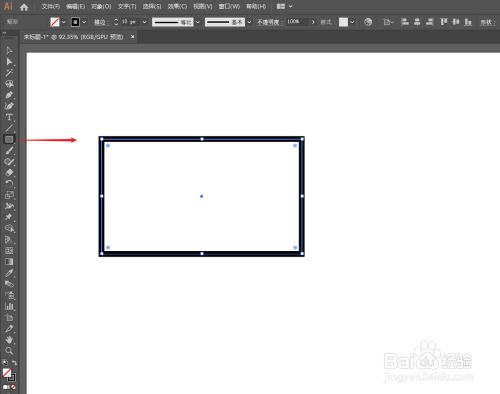Open the variable width profile dropdown

click(x=198, y=22)
